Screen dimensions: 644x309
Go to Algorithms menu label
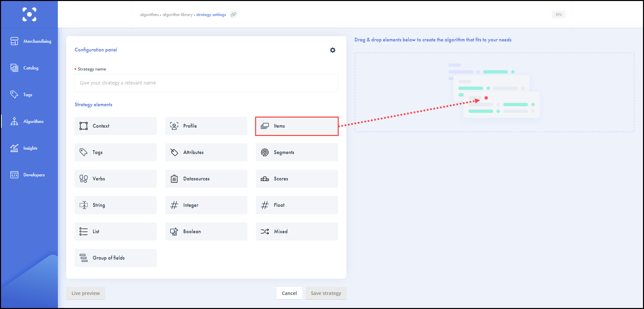[33, 122]
